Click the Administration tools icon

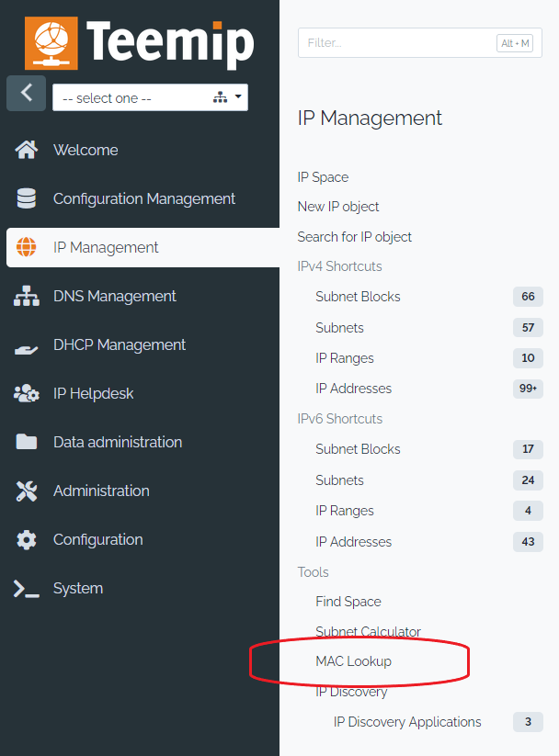[x=27, y=491]
